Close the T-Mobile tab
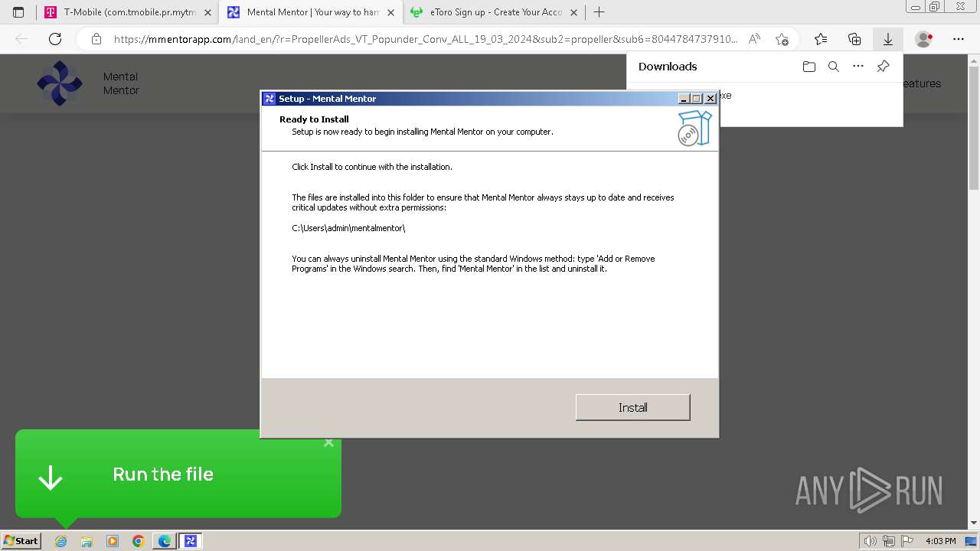This screenshot has height=551, width=980. [207, 12]
